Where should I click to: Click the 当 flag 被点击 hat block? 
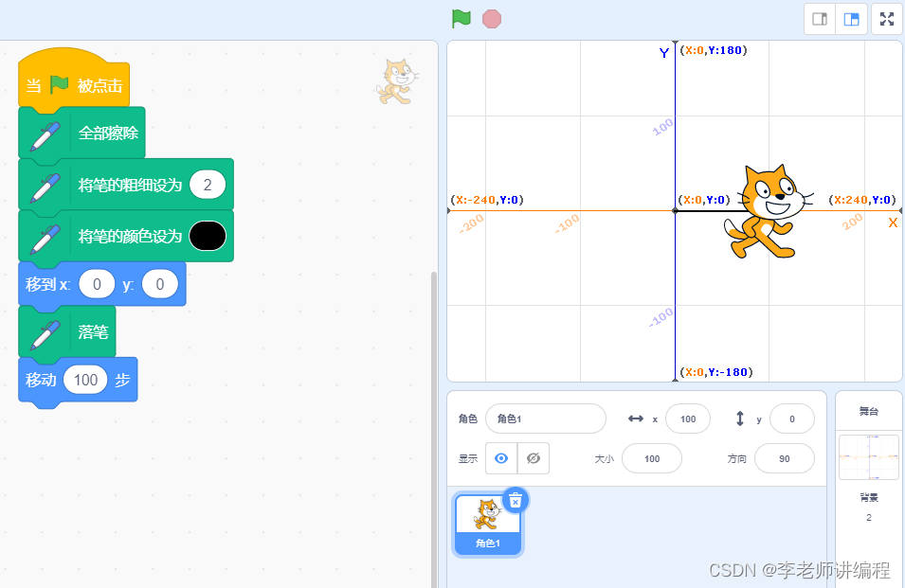click(74, 80)
